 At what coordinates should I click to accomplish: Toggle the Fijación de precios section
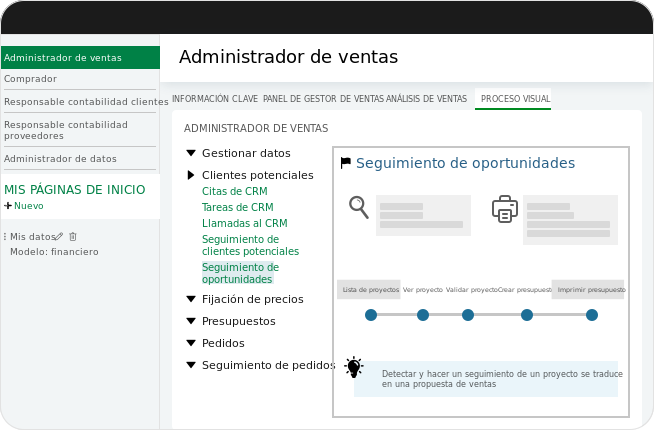click(x=191, y=299)
